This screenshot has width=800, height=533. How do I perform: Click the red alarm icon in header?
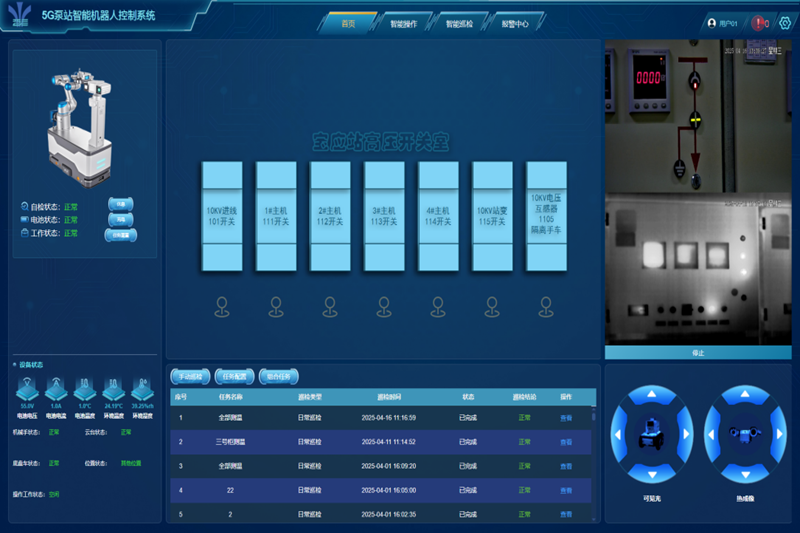click(x=759, y=23)
